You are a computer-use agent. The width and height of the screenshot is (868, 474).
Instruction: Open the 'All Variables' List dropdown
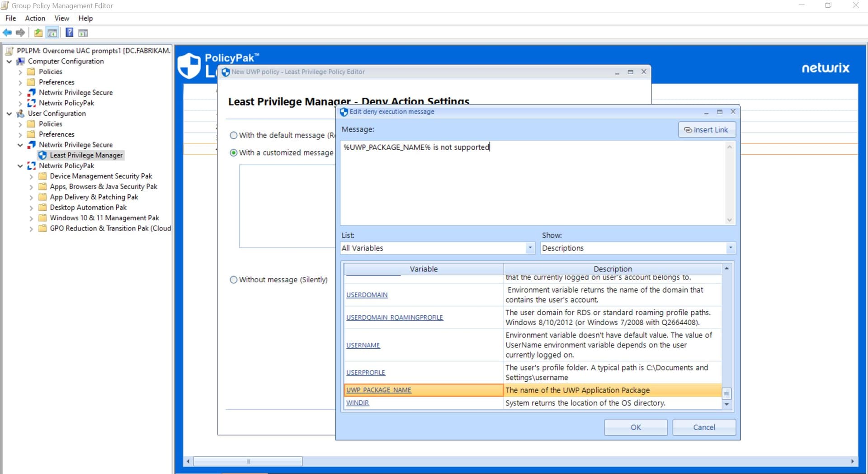click(530, 248)
